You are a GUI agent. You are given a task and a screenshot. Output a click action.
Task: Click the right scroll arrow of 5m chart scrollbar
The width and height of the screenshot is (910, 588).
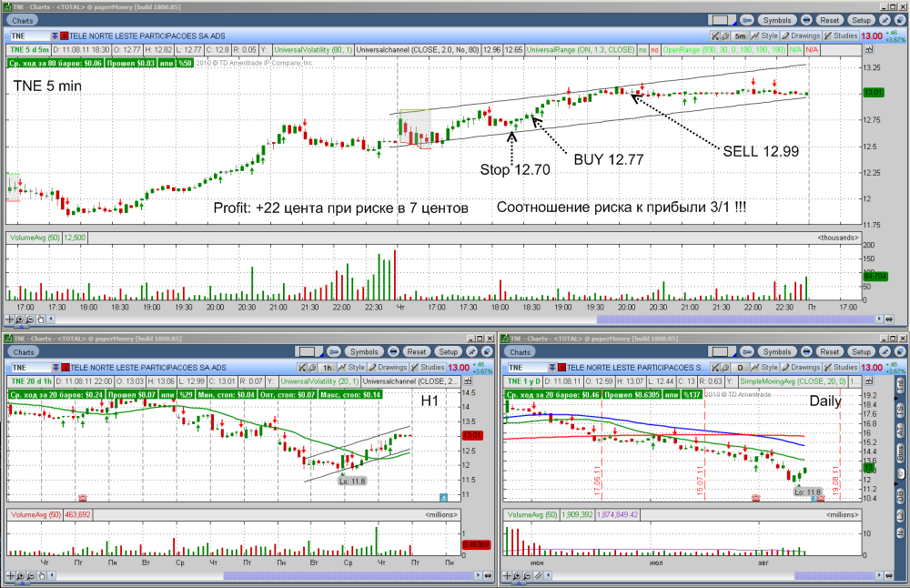pos(879,319)
